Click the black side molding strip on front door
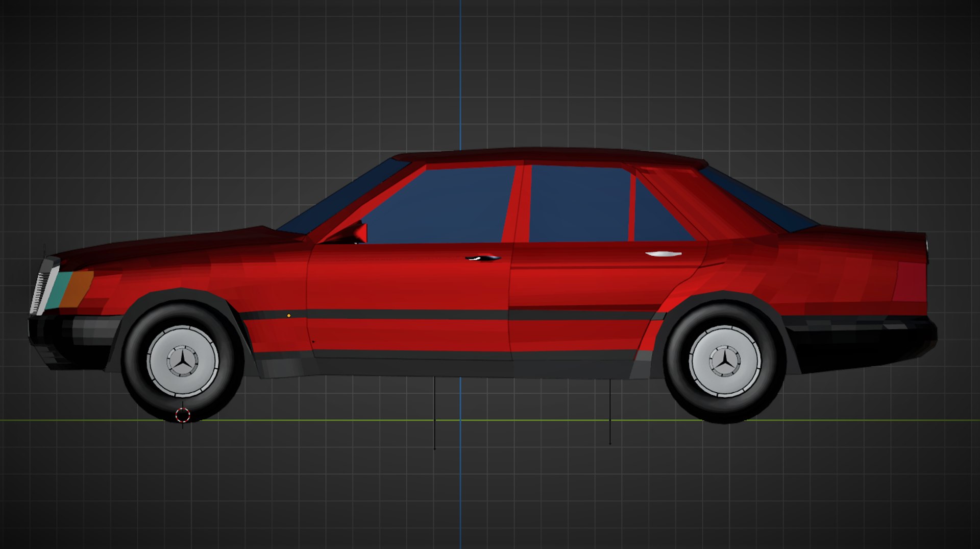The height and width of the screenshot is (549, 980). pyautogui.click(x=408, y=314)
